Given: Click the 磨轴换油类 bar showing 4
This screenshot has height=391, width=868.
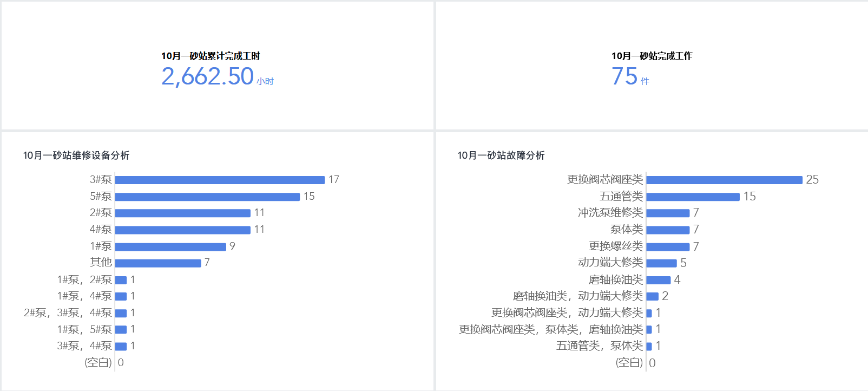Looking at the screenshot, I should tap(659, 280).
